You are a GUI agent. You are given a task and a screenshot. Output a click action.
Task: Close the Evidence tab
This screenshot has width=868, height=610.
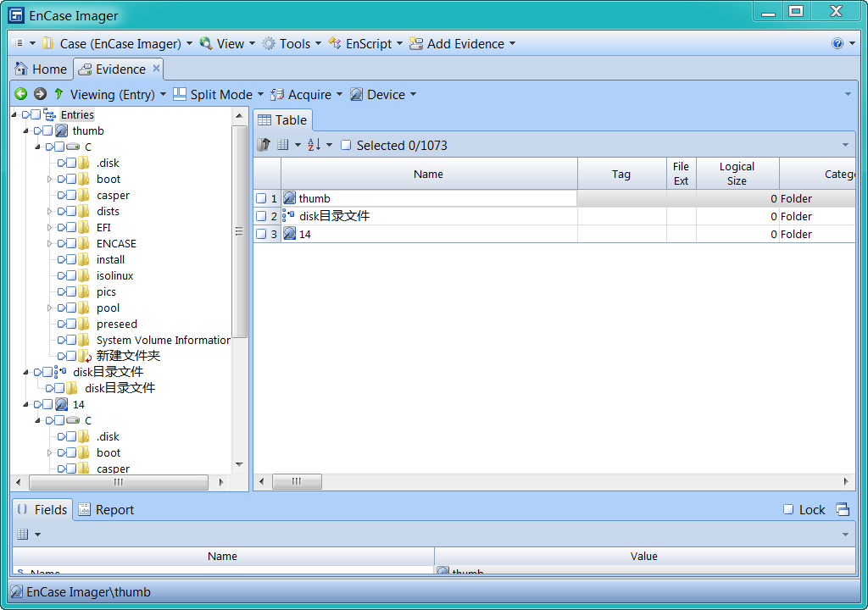click(x=156, y=68)
